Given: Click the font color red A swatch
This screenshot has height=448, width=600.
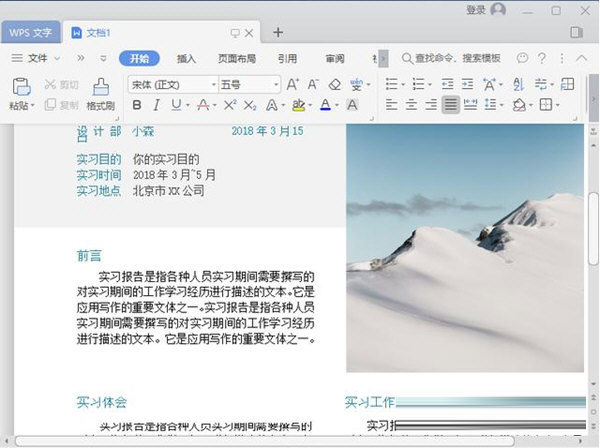Looking at the screenshot, I should [324, 105].
